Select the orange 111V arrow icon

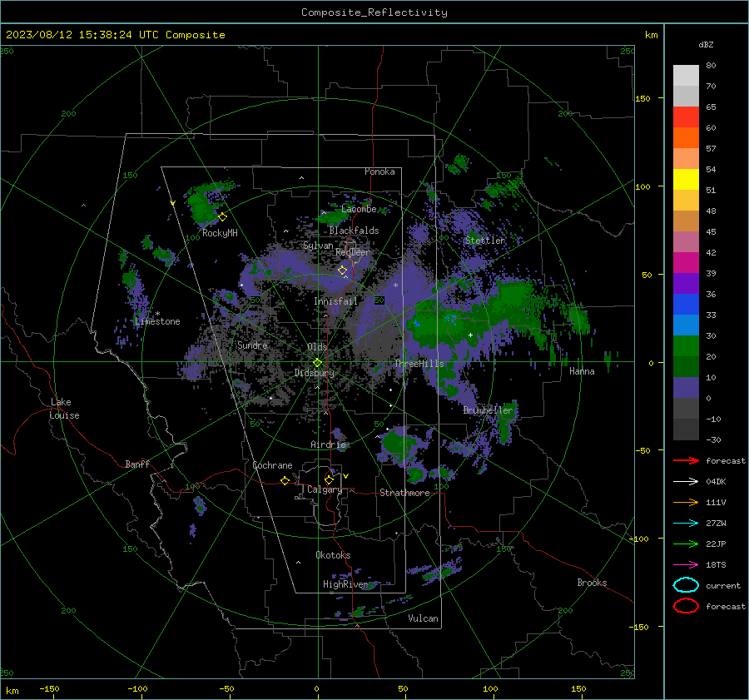click(x=686, y=502)
